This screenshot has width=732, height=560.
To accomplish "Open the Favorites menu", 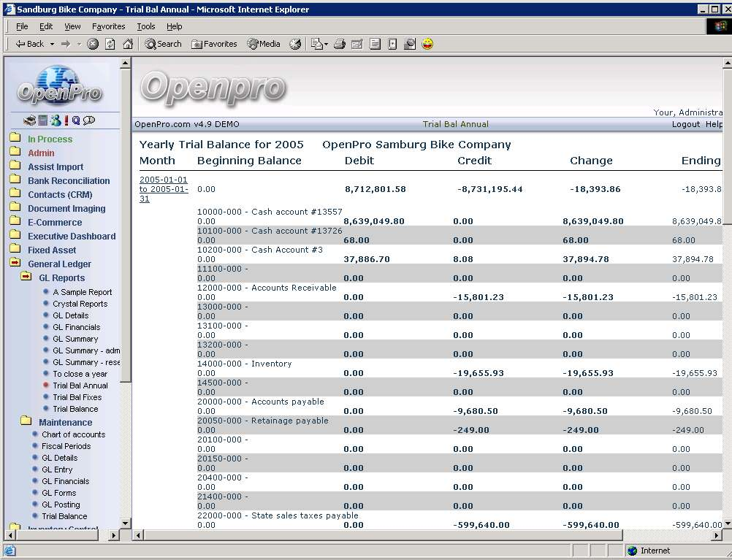I will pos(108,26).
